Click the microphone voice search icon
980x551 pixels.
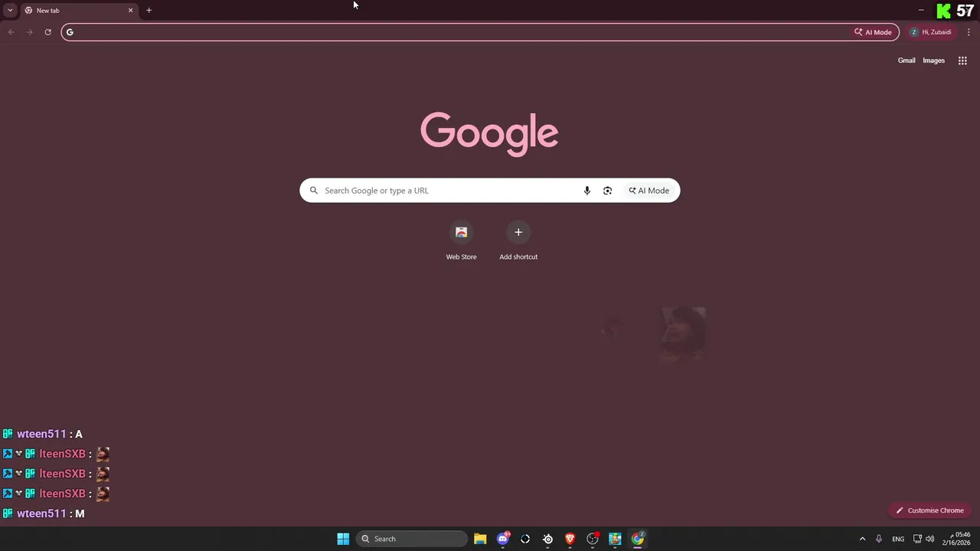(587, 191)
